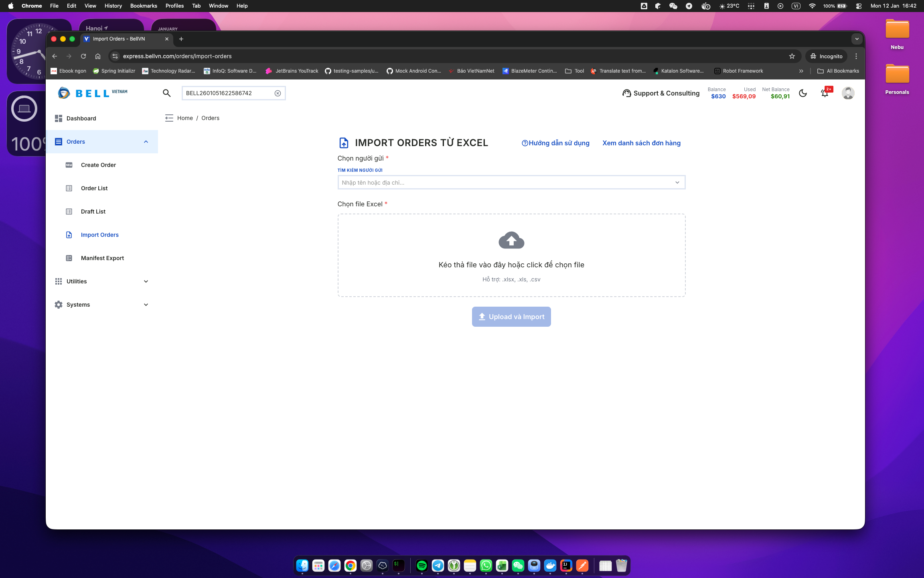Click the Excel file drop zone
Viewport: 924px width, 578px height.
click(x=511, y=265)
